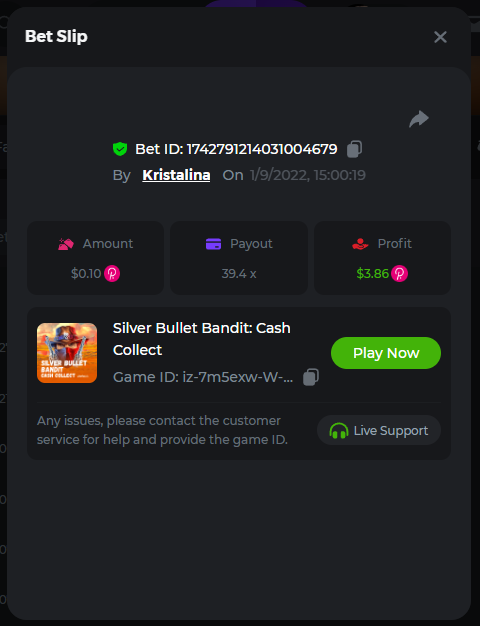480x626 pixels.
Task: Open Live Support chat
Action: click(x=379, y=430)
